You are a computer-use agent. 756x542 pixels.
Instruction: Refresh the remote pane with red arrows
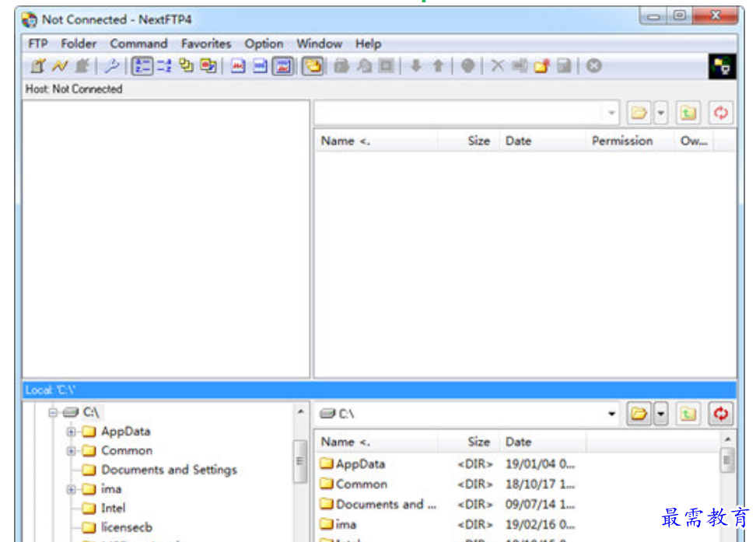pyautogui.click(x=721, y=113)
